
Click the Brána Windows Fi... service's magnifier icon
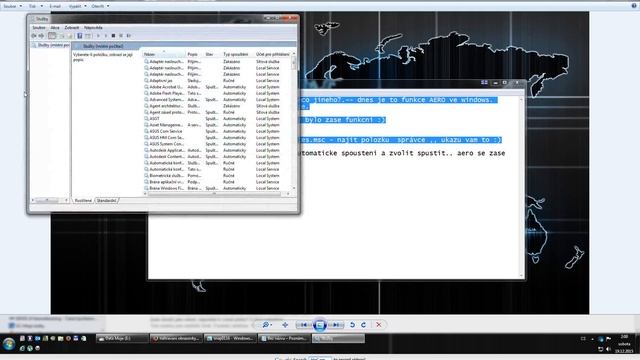(146, 188)
